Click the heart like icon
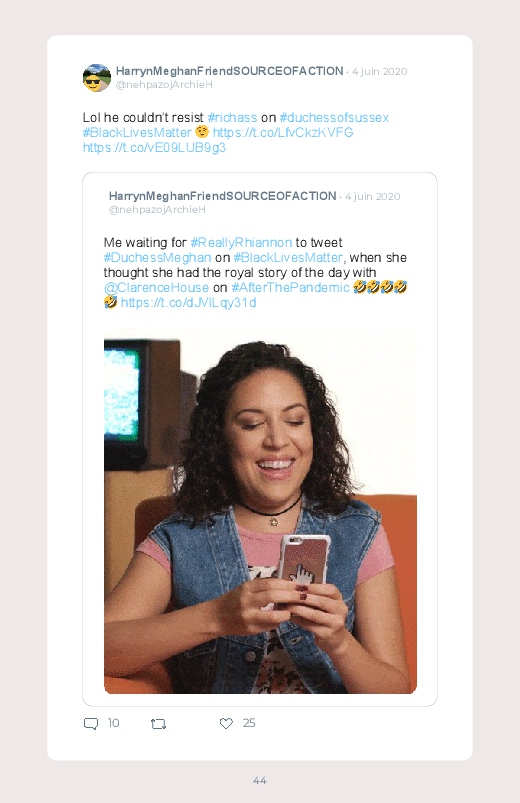520x803 pixels. click(x=226, y=723)
